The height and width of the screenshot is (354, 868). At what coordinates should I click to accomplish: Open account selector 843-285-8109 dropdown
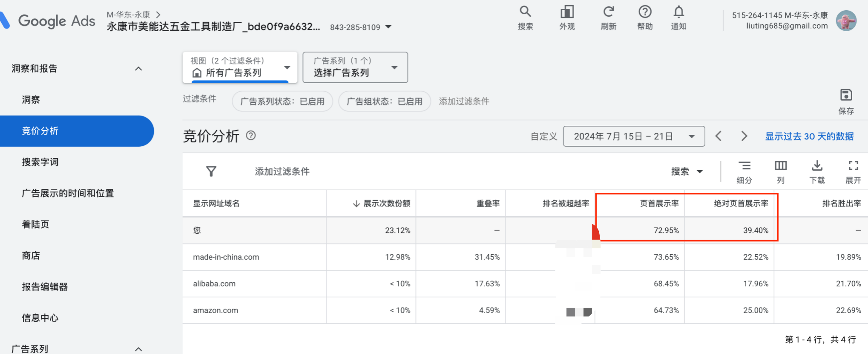point(361,27)
